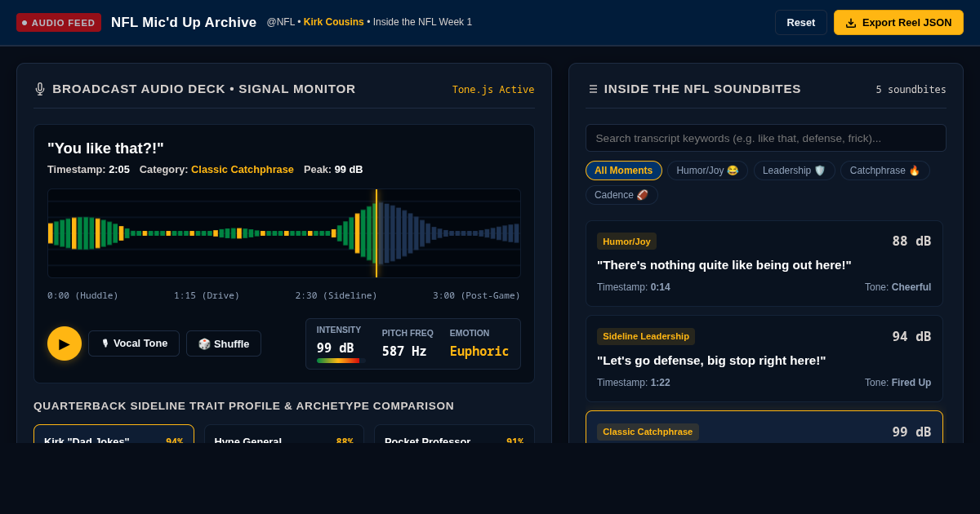Viewport: 980px width, 514px height.
Task: Click the 2:30 (Sideline) timeline label
Action: point(336,295)
